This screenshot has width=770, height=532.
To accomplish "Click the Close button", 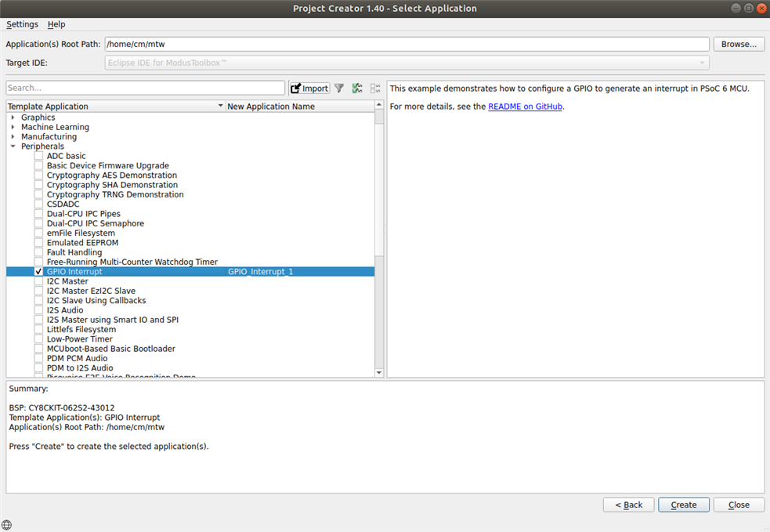I will click(739, 505).
